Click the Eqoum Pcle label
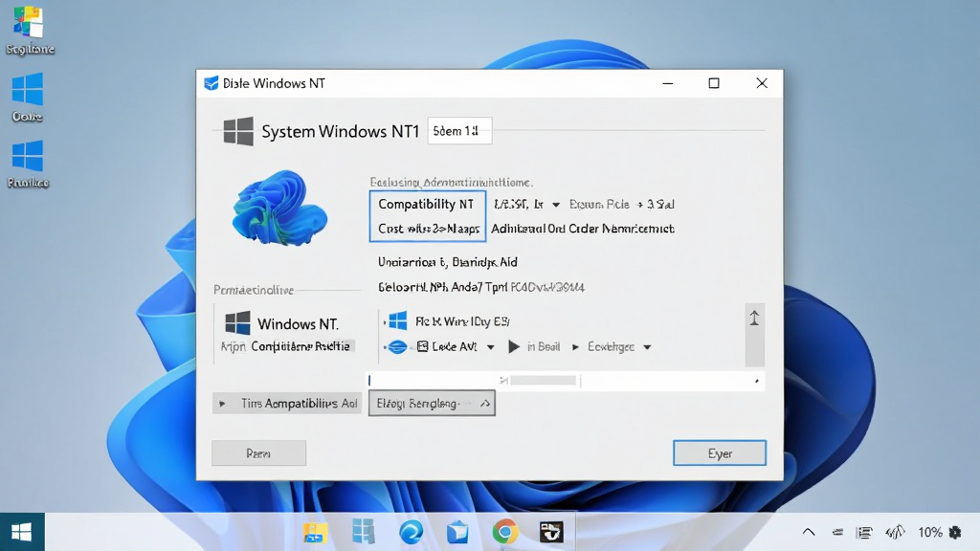980x551 pixels. [x=599, y=205]
